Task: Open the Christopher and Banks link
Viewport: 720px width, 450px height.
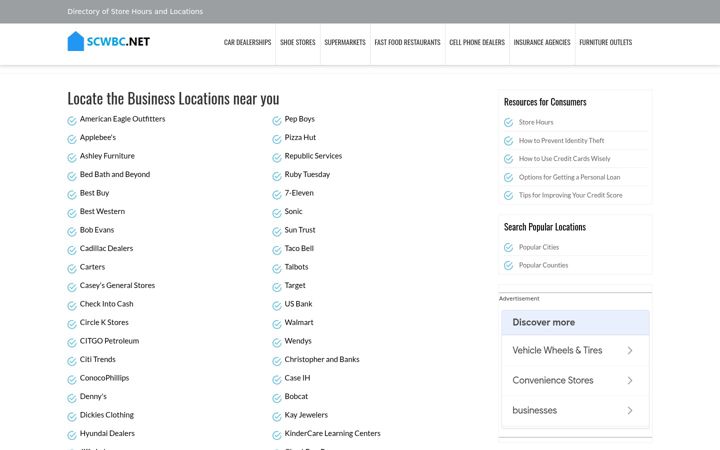Action: coord(322,360)
